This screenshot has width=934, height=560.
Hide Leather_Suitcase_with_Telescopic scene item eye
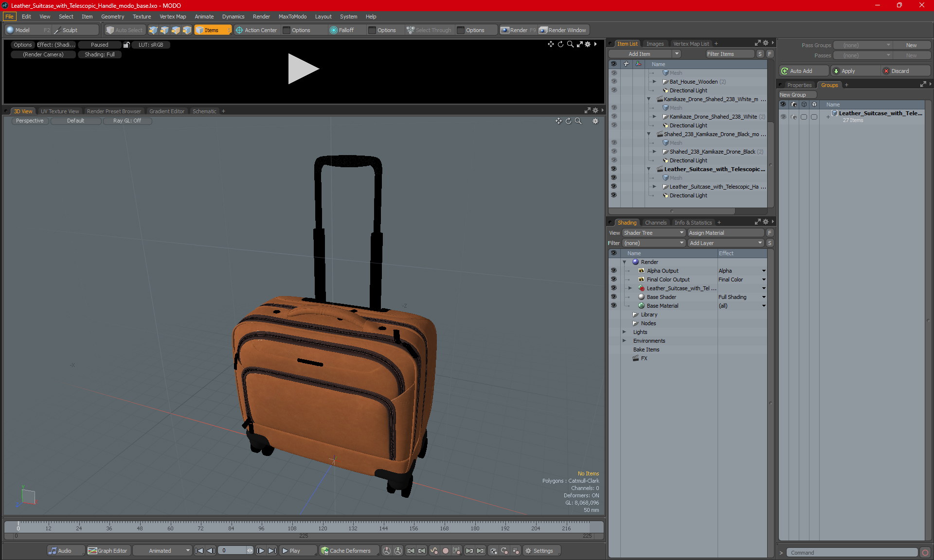point(613,169)
